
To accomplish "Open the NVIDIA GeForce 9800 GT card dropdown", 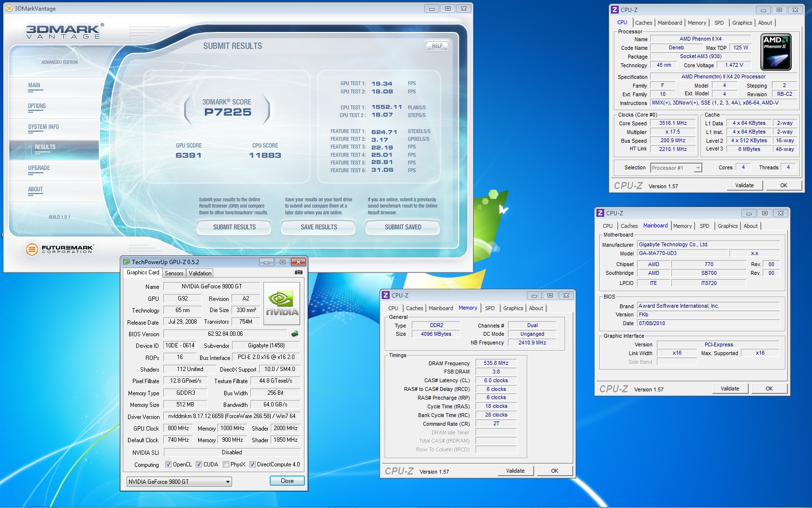I will coord(179,482).
